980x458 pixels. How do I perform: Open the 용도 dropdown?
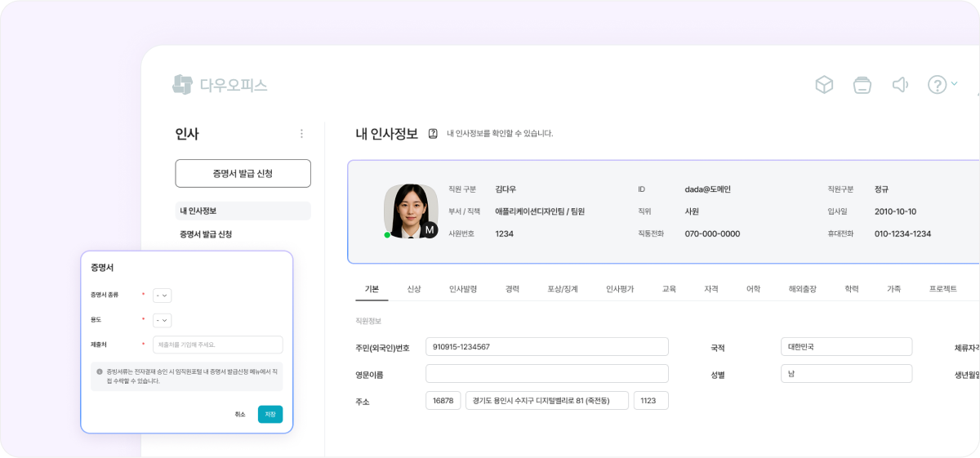(x=163, y=321)
